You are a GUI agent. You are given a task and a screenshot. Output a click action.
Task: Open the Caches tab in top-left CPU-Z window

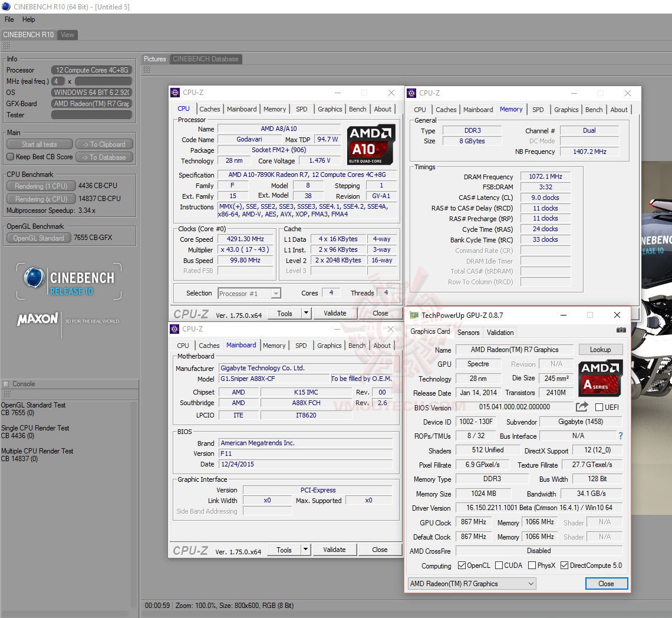[x=210, y=109]
